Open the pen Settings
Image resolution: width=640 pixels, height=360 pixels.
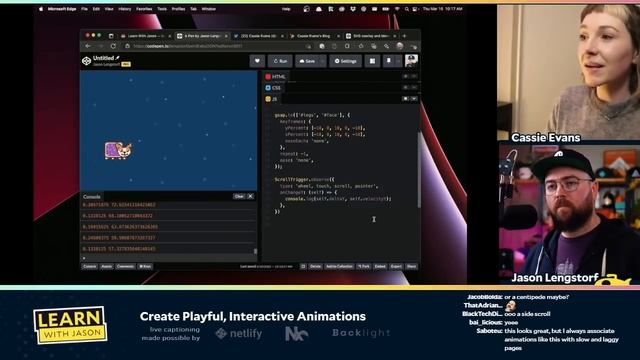coord(345,61)
